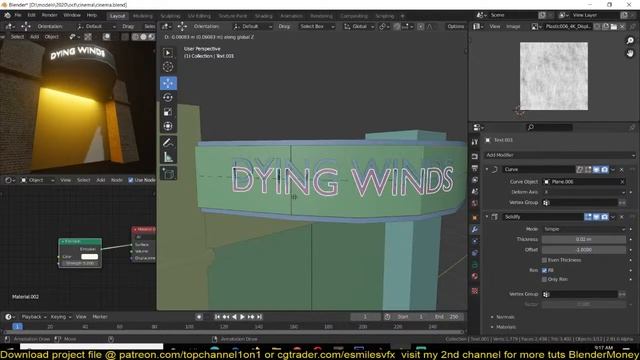Toggle Solidify modifier edit mode display
This screenshot has width=640, height=360.
[588, 217]
